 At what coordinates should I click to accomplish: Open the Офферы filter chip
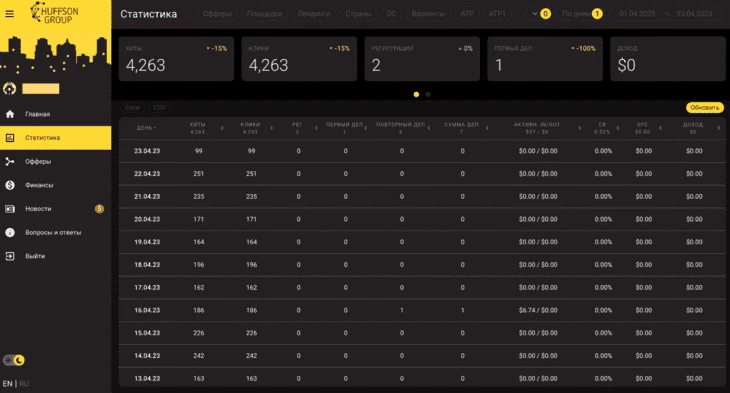[x=217, y=14]
